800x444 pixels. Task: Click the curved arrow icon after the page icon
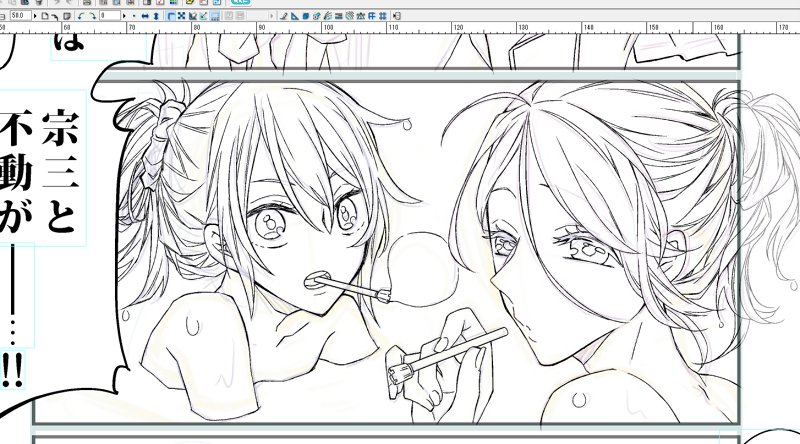pyautogui.click(x=55, y=16)
